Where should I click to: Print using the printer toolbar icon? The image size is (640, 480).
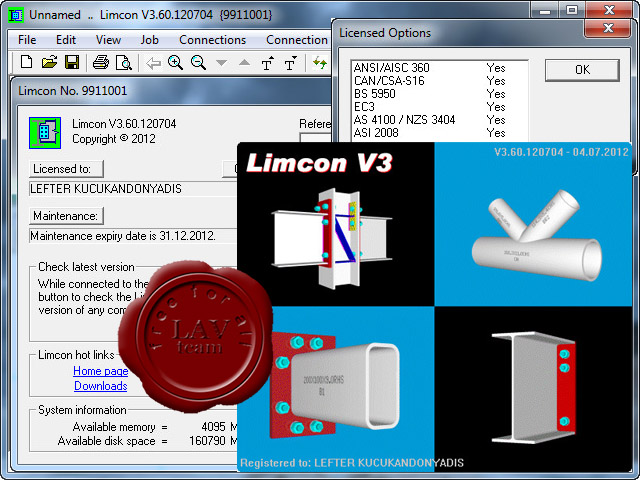click(x=101, y=62)
